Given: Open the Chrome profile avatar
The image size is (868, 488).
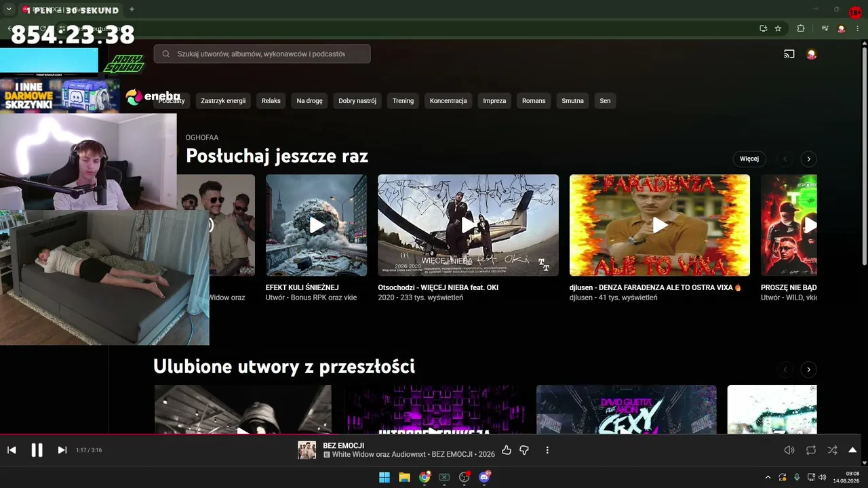Looking at the screenshot, I should tap(842, 28).
